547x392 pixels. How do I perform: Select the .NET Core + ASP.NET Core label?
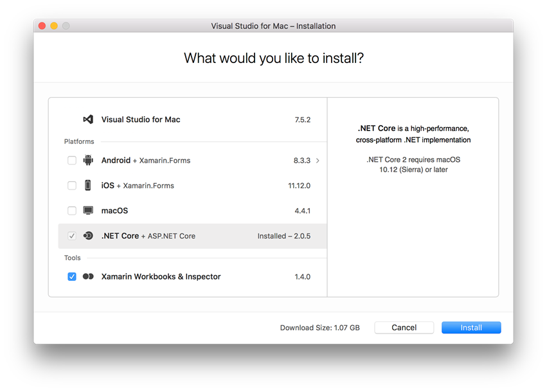pos(148,236)
